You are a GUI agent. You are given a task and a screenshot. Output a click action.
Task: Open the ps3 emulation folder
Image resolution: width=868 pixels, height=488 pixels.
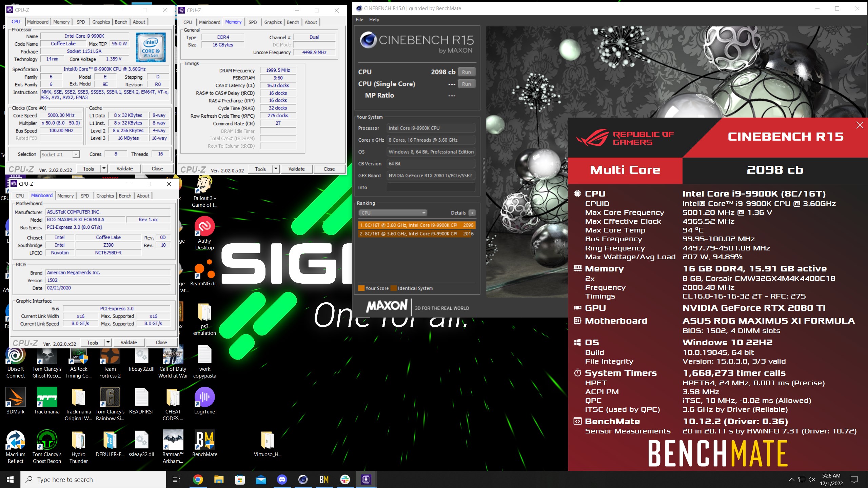(204, 319)
